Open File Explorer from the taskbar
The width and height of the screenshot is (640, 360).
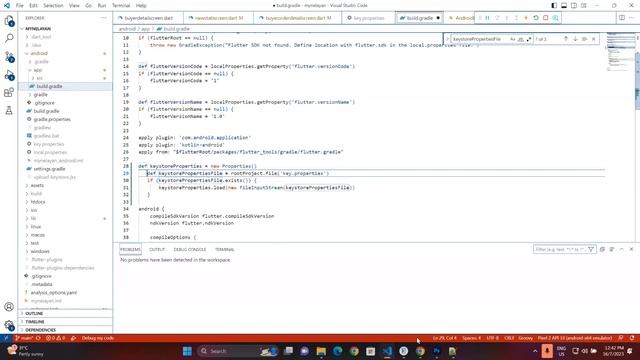(x=321, y=351)
